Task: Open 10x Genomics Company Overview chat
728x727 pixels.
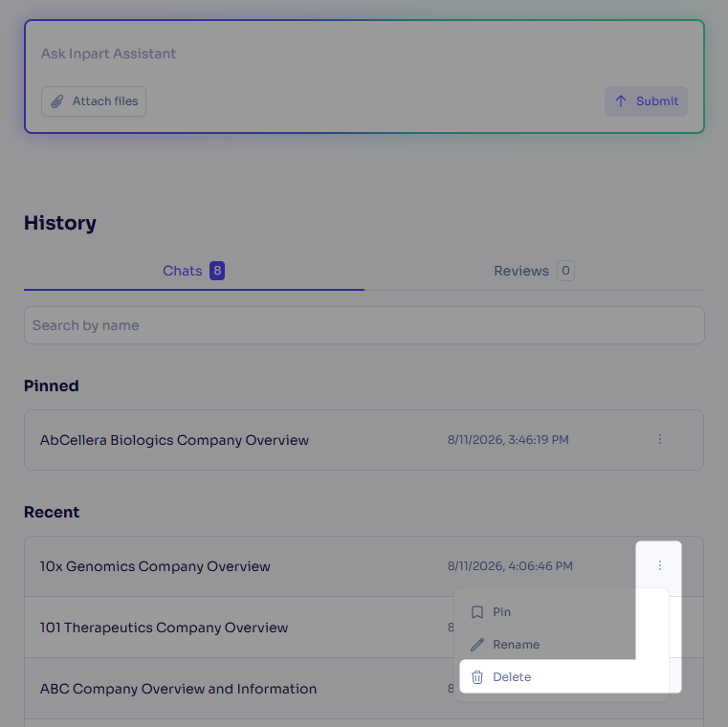Action: 155,566
